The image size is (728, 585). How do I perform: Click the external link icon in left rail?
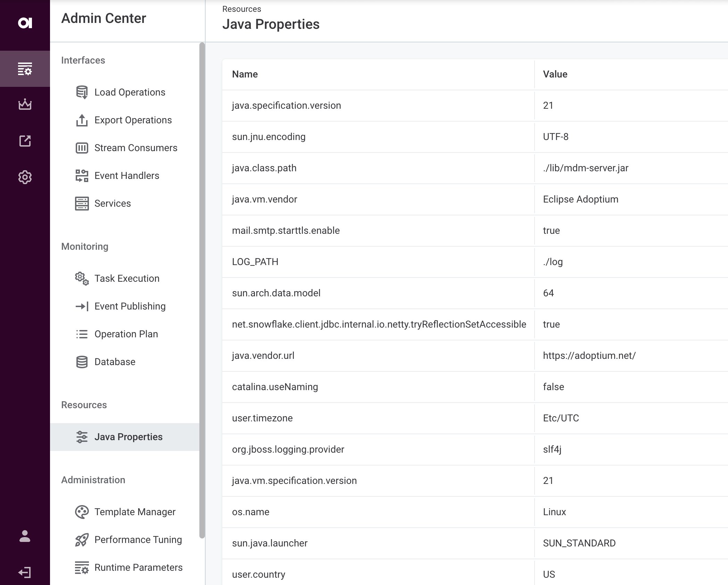[25, 141]
